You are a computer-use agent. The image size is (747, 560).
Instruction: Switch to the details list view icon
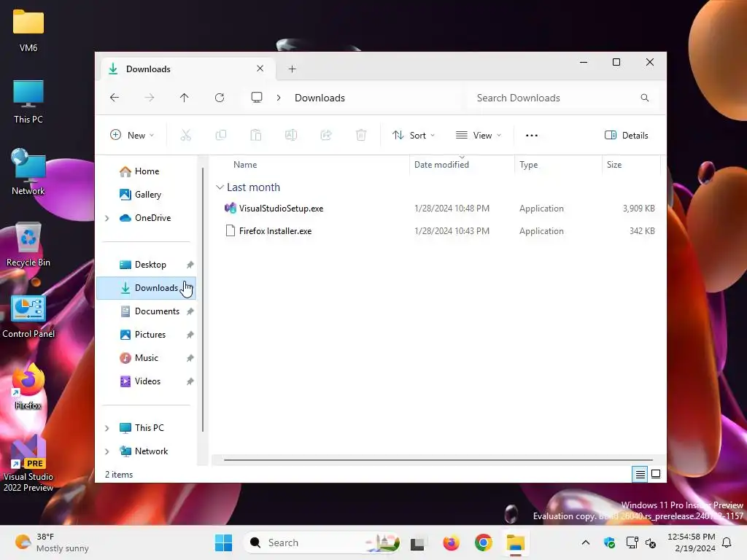(640, 474)
